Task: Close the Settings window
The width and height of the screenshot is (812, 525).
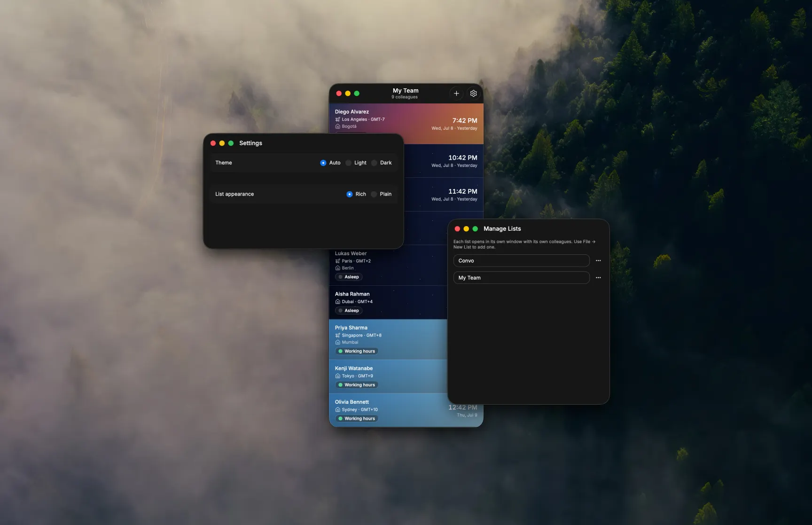Action: point(213,143)
